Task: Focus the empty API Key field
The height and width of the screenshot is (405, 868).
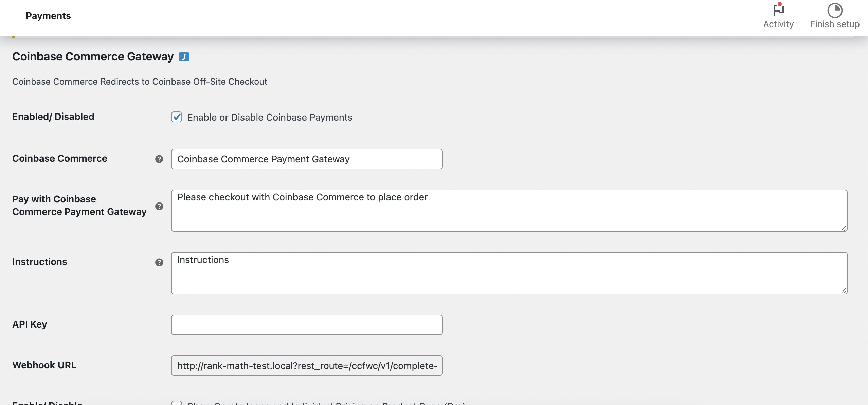Action: (307, 325)
